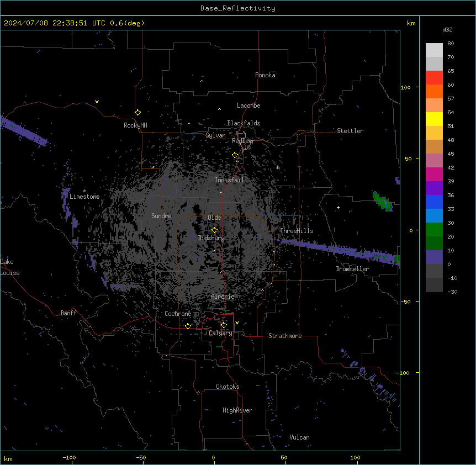Click the yellow diamond marker below Cochrane
Viewport: 476px width, 465px height.
click(x=188, y=326)
